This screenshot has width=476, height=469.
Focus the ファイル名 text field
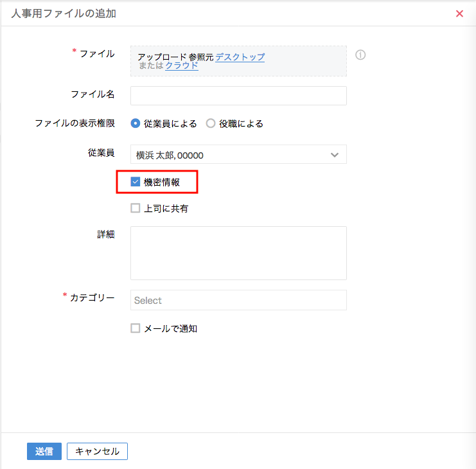click(x=238, y=96)
